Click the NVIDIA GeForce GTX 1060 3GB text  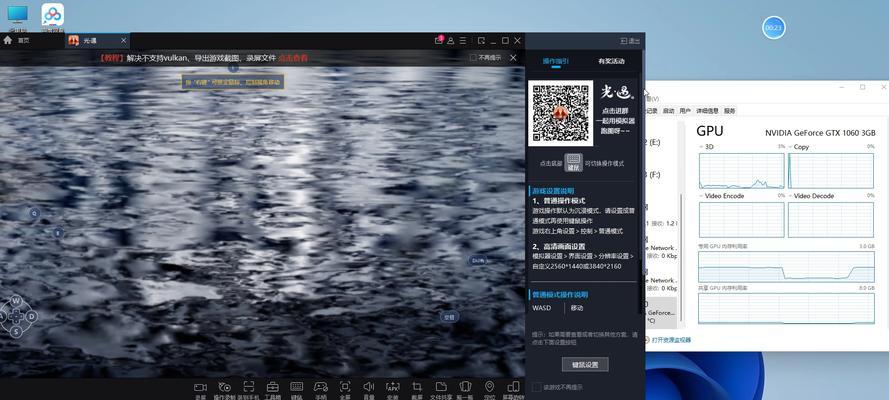click(x=820, y=133)
